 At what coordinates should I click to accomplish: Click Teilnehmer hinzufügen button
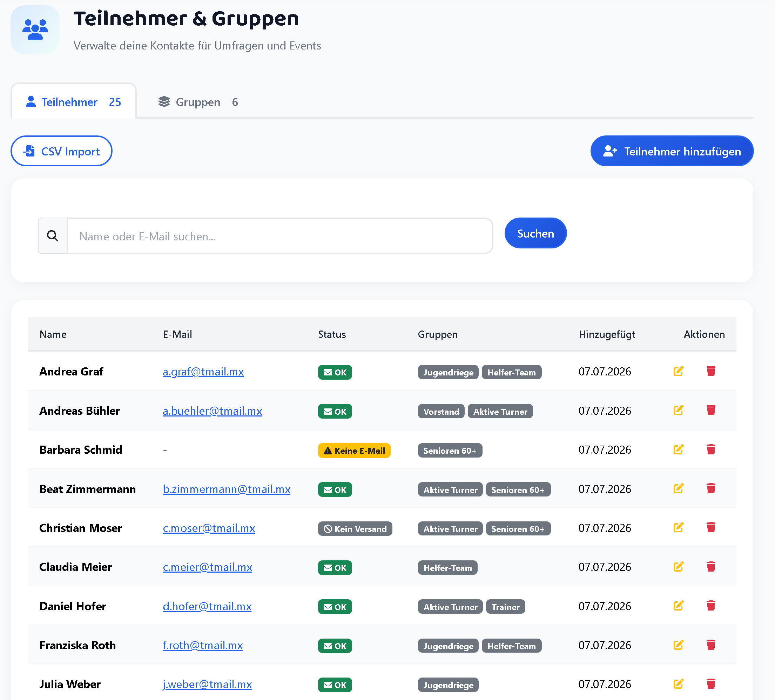click(x=672, y=151)
